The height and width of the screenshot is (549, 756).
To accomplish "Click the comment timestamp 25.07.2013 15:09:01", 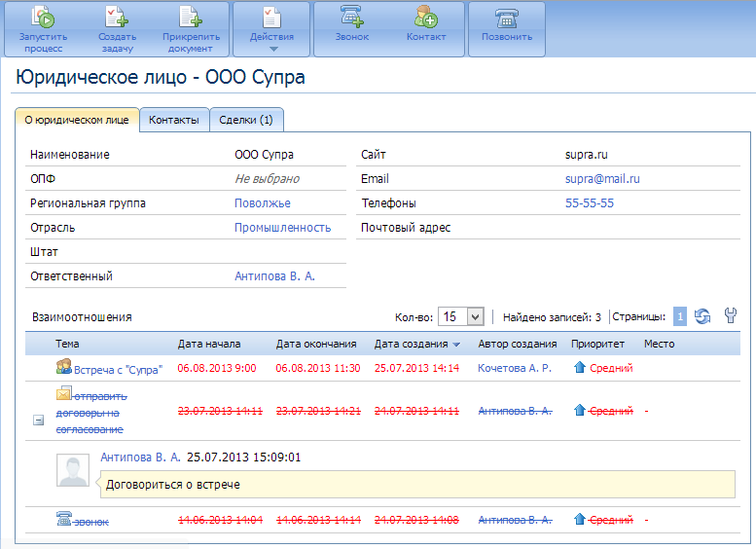I will pos(243,457).
